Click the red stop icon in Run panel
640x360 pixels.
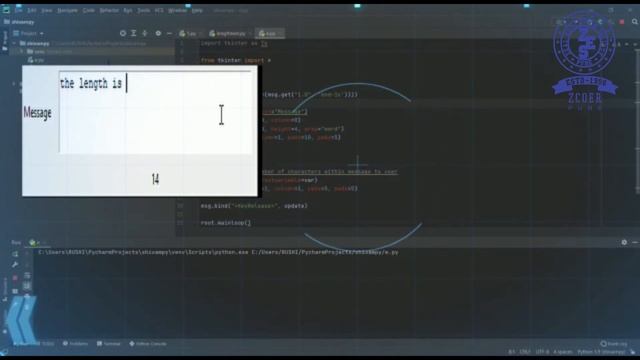coord(15,278)
